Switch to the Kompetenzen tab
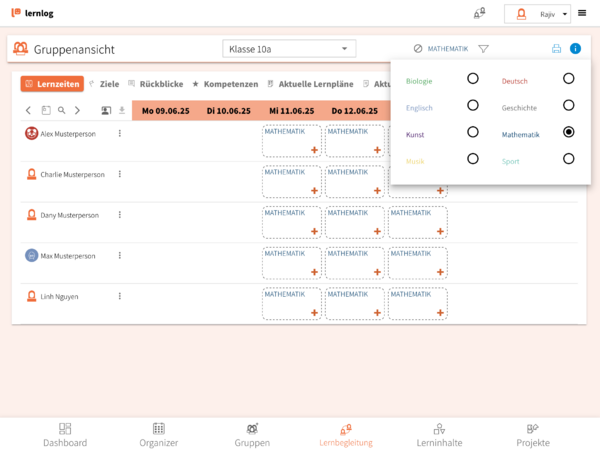600x451 pixels. coord(225,84)
